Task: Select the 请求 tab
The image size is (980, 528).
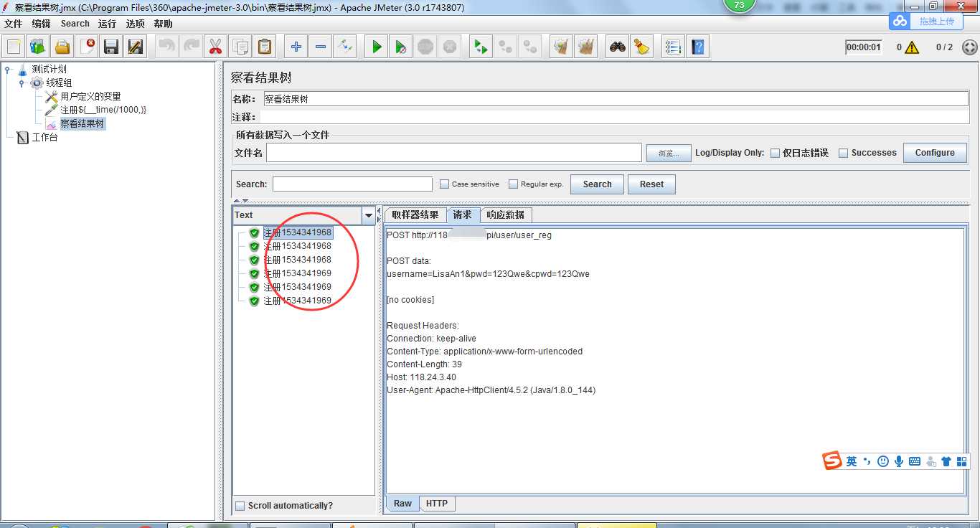Action: [463, 215]
